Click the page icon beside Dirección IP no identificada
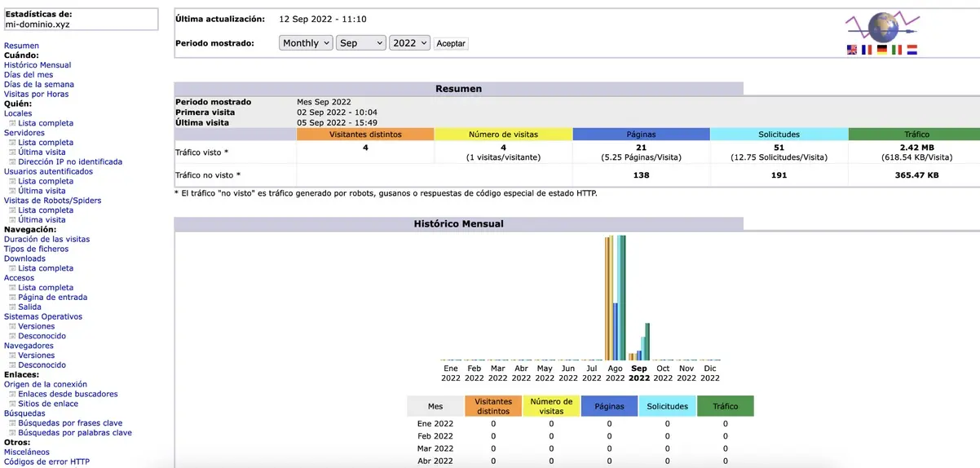 tap(12, 162)
